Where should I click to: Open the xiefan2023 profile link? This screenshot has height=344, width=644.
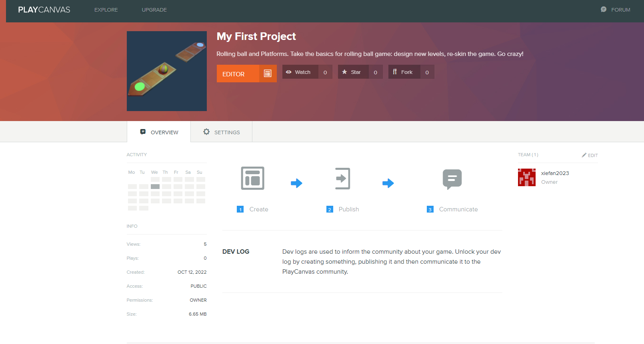555,173
